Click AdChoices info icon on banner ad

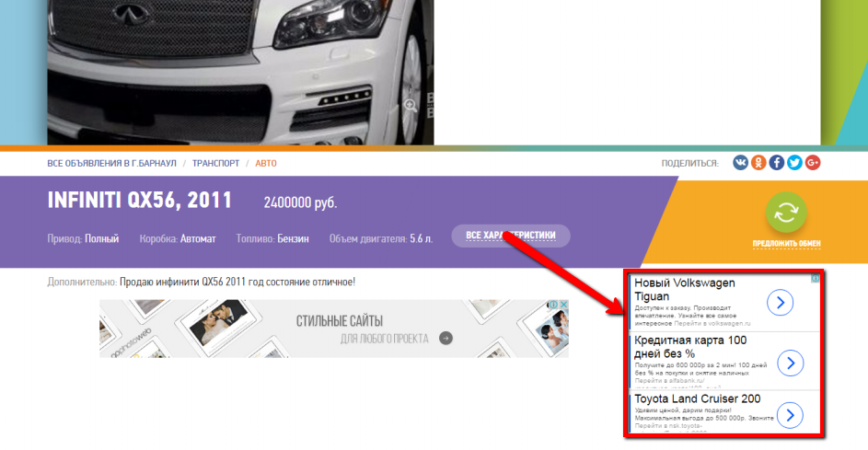(553, 305)
